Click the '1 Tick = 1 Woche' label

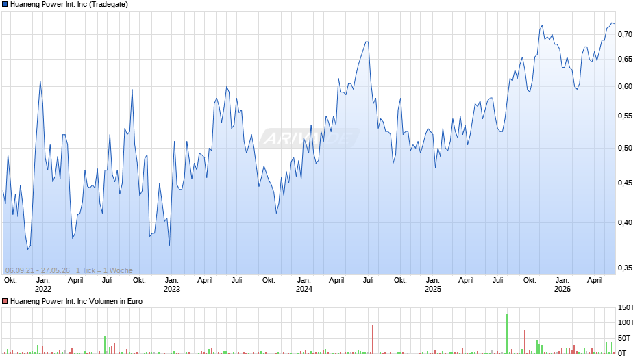(104, 270)
